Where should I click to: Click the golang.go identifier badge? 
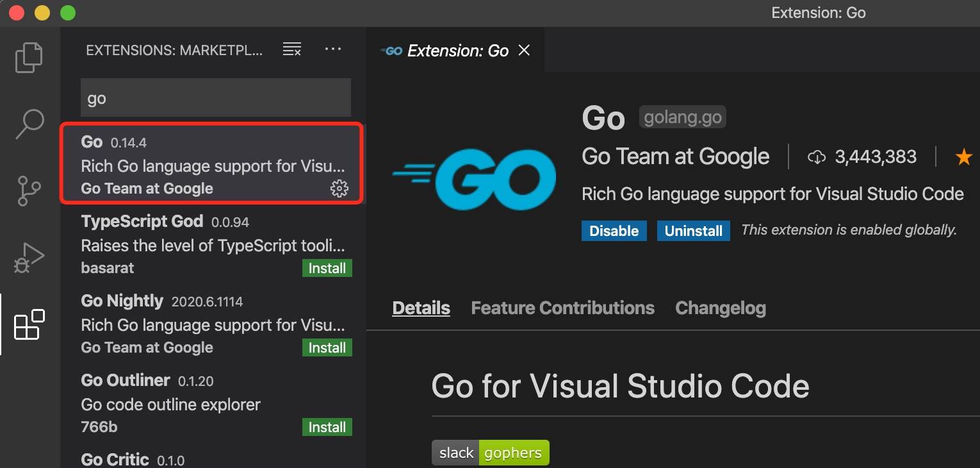coord(683,117)
